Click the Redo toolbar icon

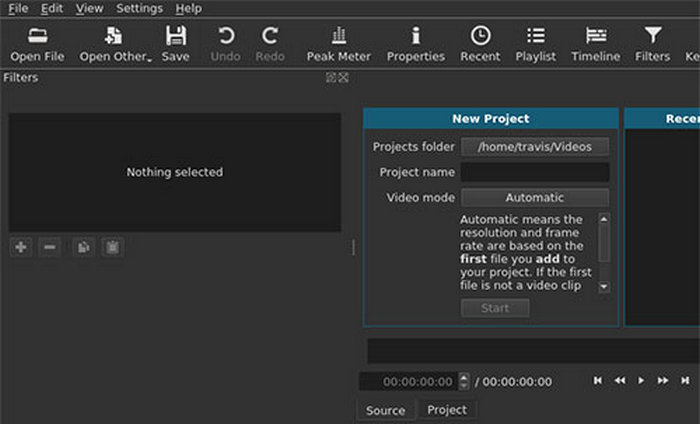click(270, 44)
